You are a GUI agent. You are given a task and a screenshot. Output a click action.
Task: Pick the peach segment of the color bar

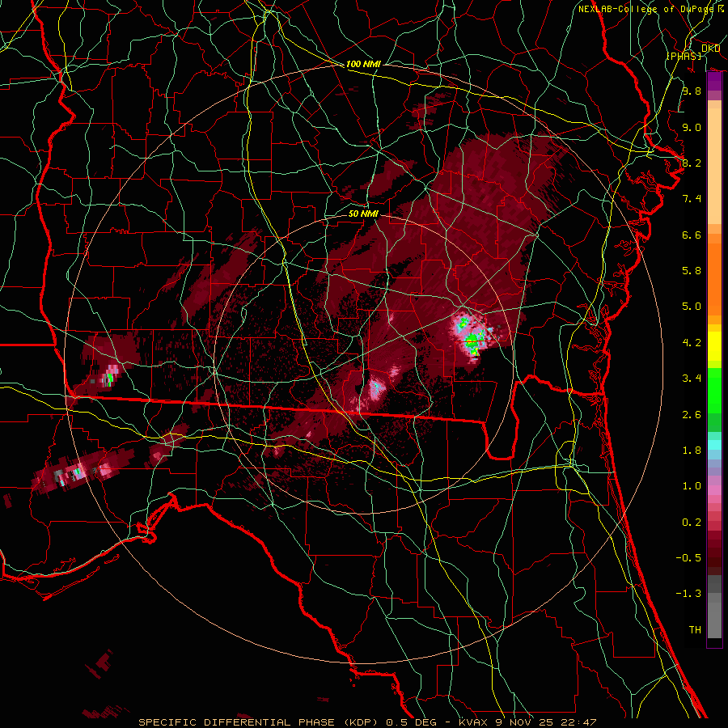[714, 167]
